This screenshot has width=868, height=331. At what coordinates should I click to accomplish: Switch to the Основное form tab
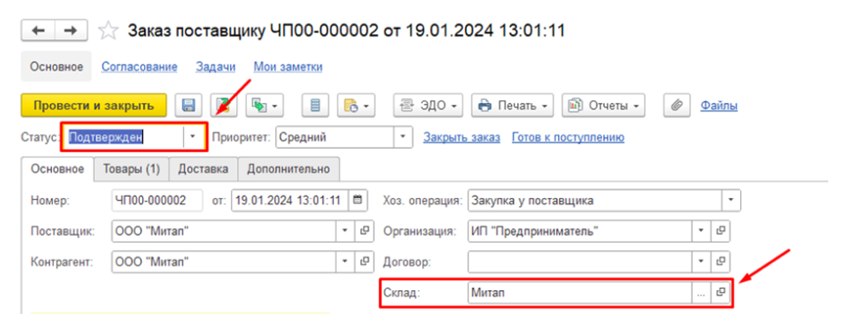point(58,169)
